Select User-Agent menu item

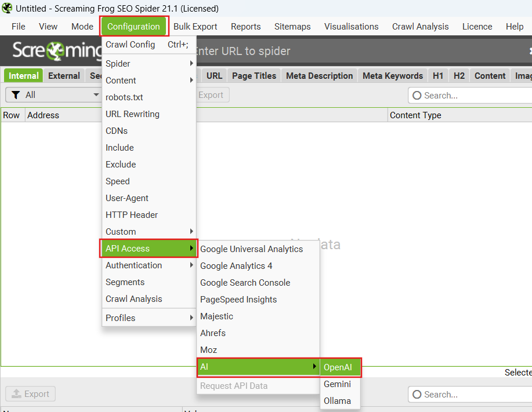click(x=149, y=198)
